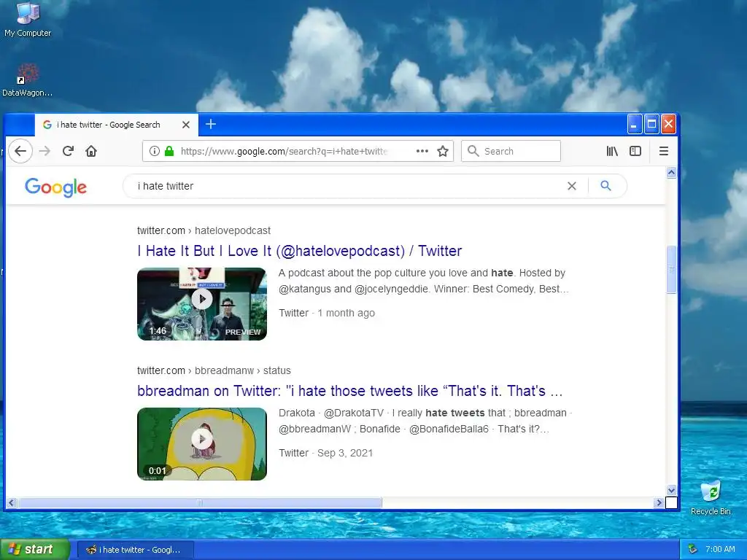Minimize the Firefox window
Screen dimensions: 747x560
(x=635, y=124)
